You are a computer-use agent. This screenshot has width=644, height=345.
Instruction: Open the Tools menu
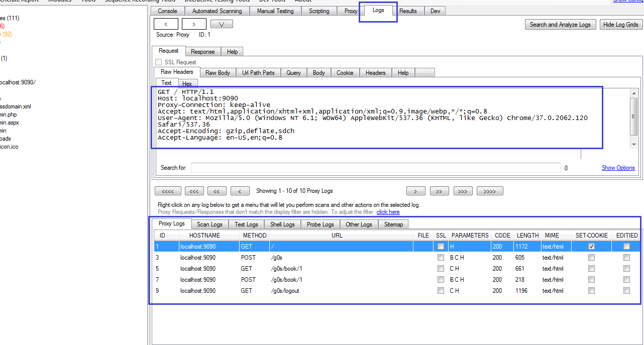coord(88,1)
